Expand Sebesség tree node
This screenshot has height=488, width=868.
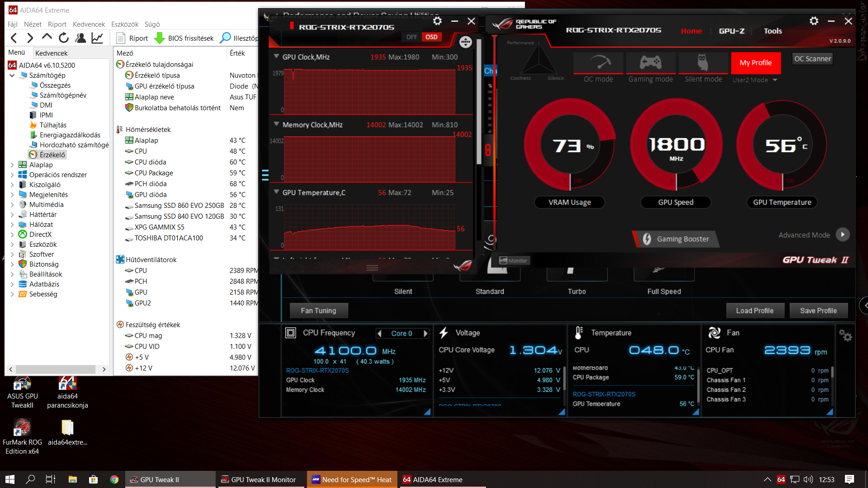coord(12,294)
